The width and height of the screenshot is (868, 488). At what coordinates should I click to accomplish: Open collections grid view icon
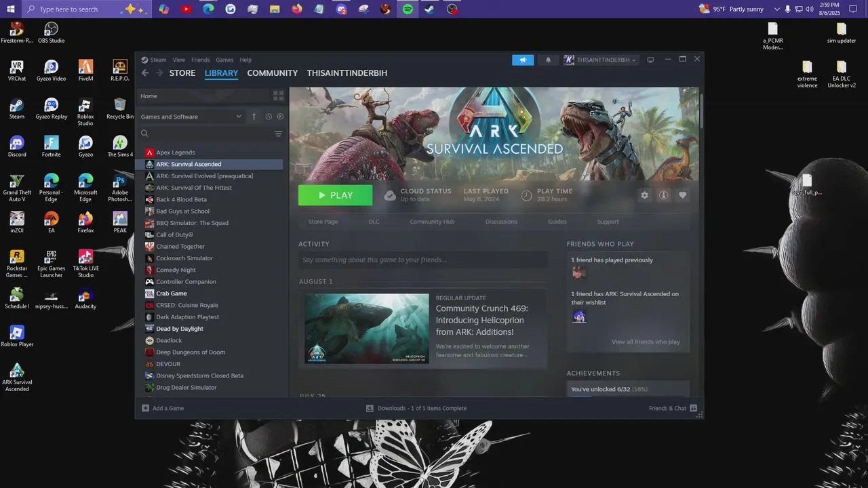(278, 96)
